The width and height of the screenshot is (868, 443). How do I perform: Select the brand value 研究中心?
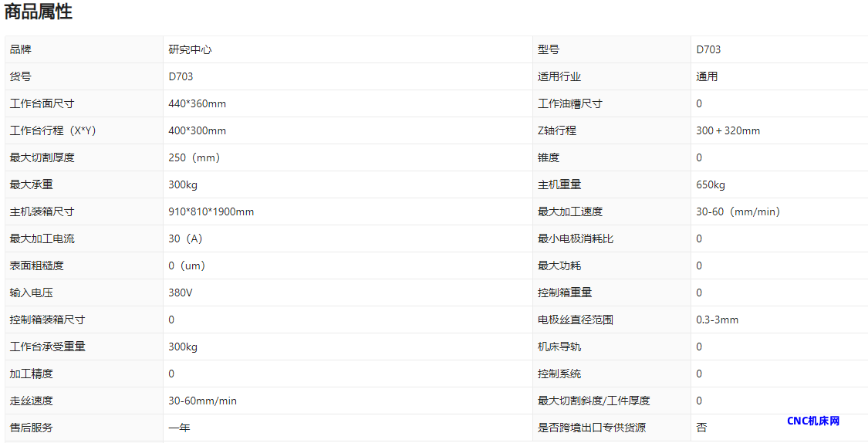[190, 49]
